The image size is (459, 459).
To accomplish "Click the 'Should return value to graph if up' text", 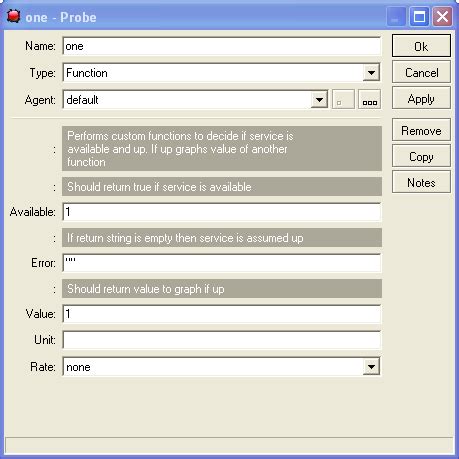I will click(x=146, y=289).
